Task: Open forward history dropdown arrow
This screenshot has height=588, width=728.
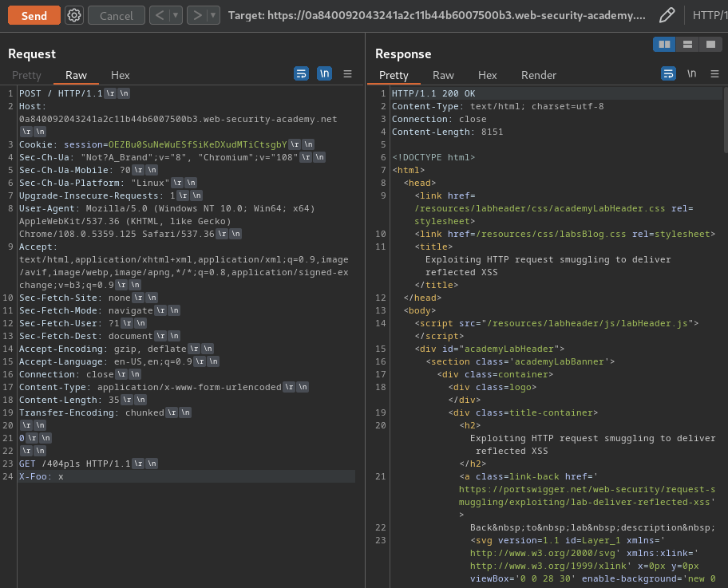Action: pyautogui.click(x=214, y=16)
